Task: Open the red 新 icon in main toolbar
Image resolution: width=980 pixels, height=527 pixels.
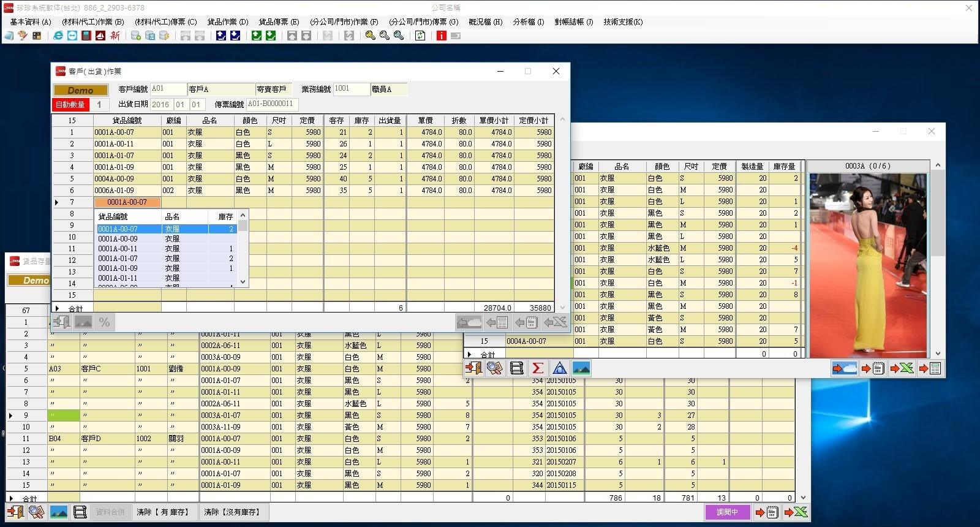Action: pos(115,36)
